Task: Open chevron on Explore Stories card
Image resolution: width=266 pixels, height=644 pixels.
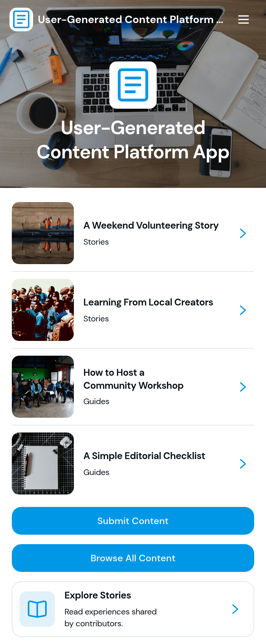Action: [x=235, y=609]
